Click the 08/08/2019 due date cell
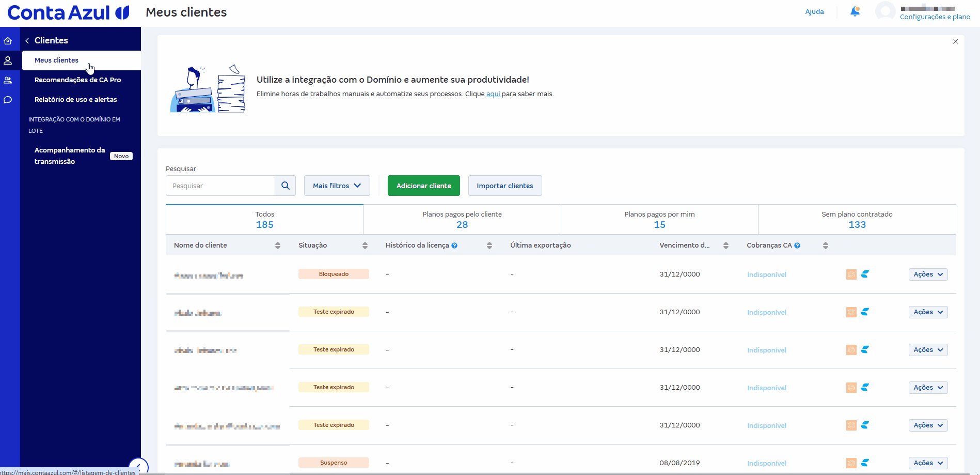Viewport: 980px width, 475px height. coord(679,463)
